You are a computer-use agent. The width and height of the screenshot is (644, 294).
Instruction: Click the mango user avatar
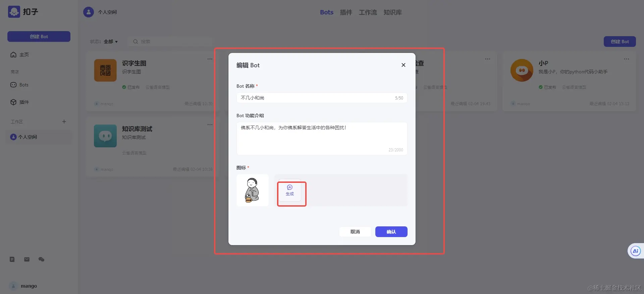click(13, 286)
